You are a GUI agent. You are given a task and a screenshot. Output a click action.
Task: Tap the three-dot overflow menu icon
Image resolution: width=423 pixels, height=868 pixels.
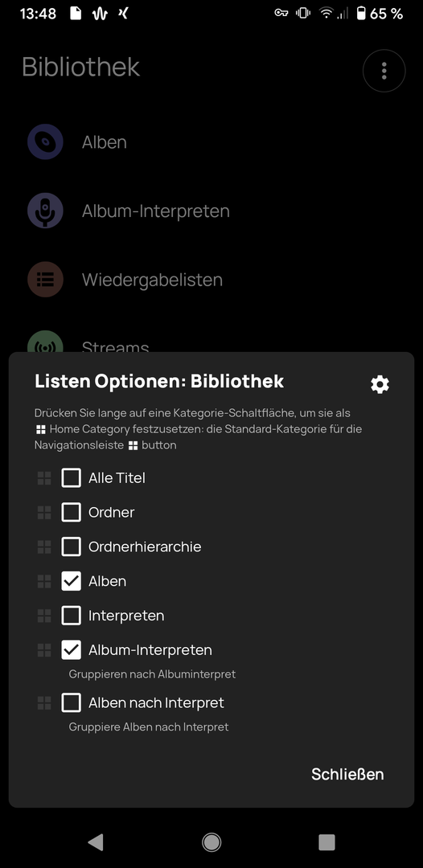click(x=384, y=71)
